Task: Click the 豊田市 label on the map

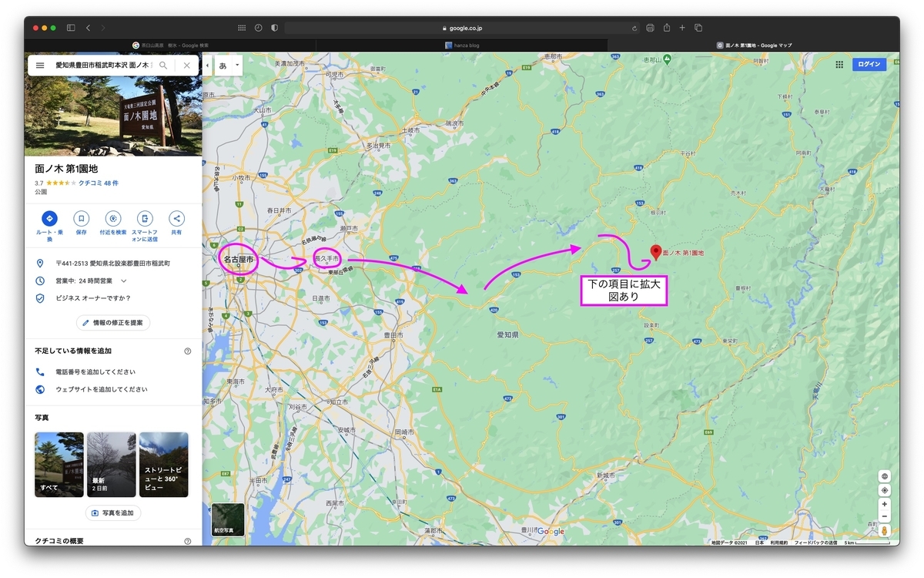Action: coord(393,336)
